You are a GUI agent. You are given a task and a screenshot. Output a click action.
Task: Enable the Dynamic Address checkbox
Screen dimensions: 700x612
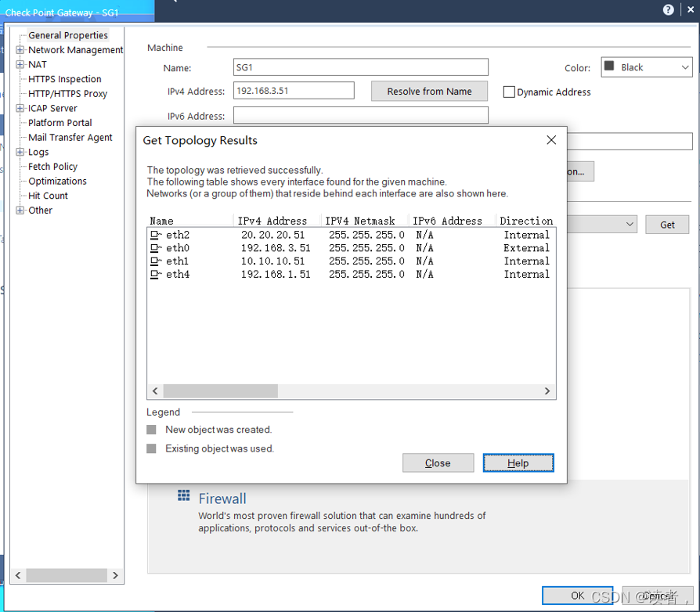(x=509, y=92)
